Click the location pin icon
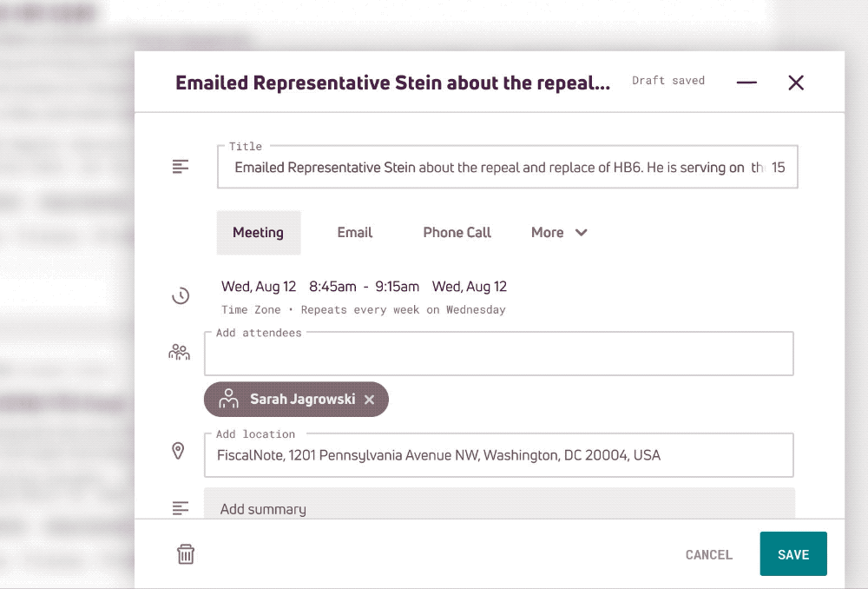Screen dimensions: 868x589 pyautogui.click(x=179, y=451)
